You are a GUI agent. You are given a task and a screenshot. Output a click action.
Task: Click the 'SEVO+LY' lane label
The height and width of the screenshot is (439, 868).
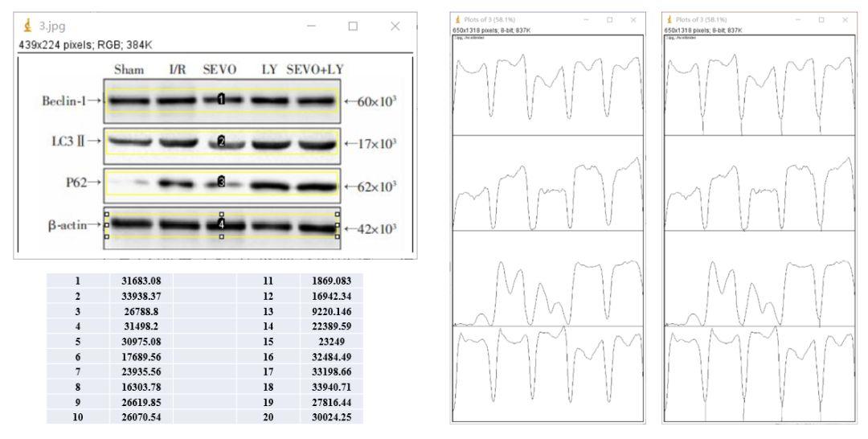point(315,70)
